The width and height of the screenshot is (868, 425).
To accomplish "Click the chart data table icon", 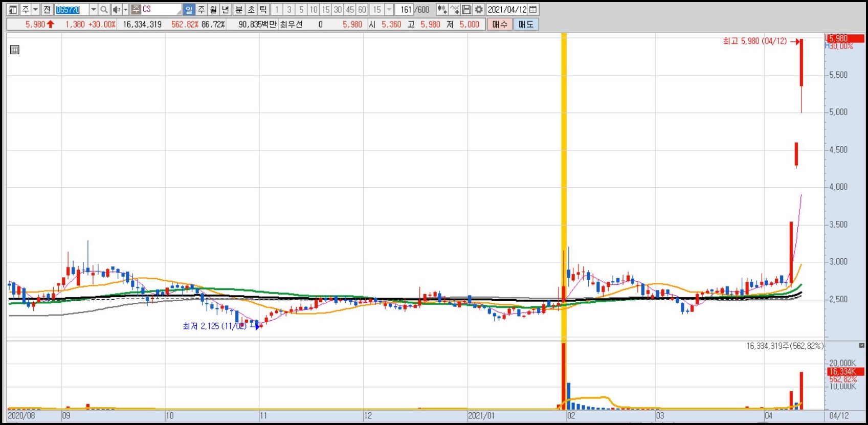I will 15,50.
